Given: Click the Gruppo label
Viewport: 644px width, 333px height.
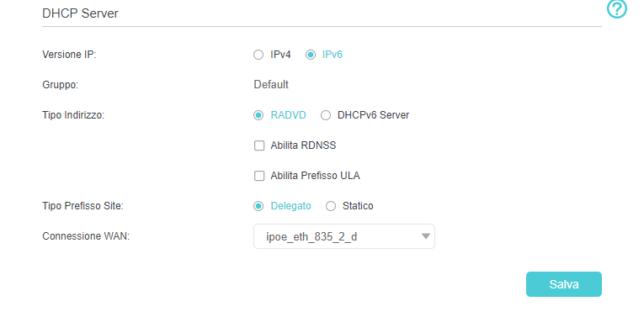Looking at the screenshot, I should (60, 85).
